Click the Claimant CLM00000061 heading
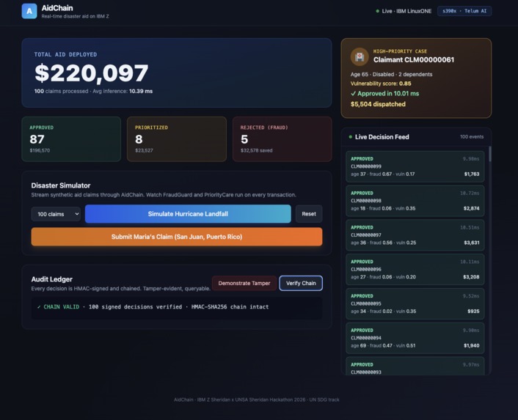518x420 pixels. point(414,59)
